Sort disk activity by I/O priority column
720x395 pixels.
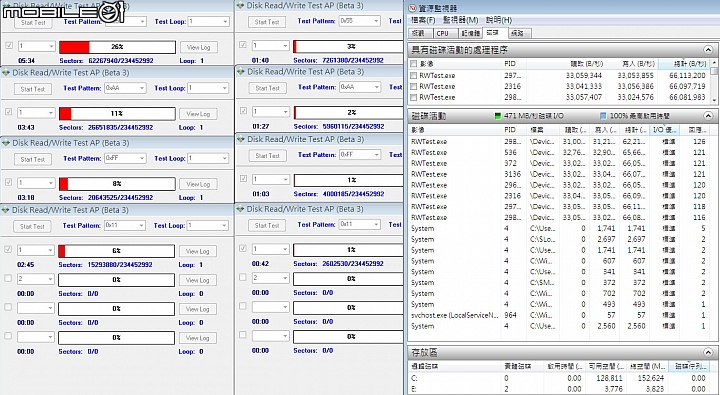pos(664,130)
